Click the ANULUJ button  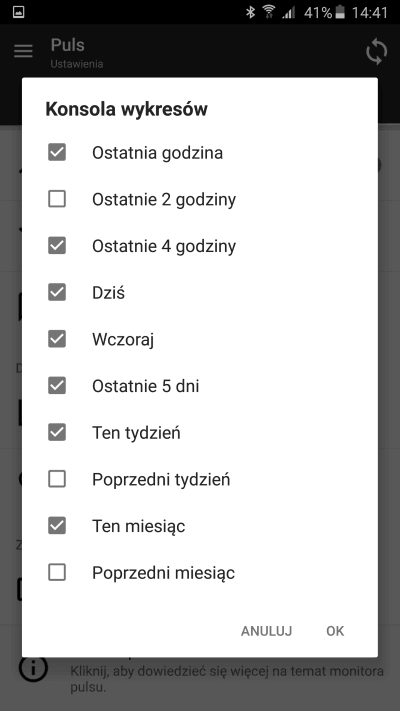(x=266, y=631)
